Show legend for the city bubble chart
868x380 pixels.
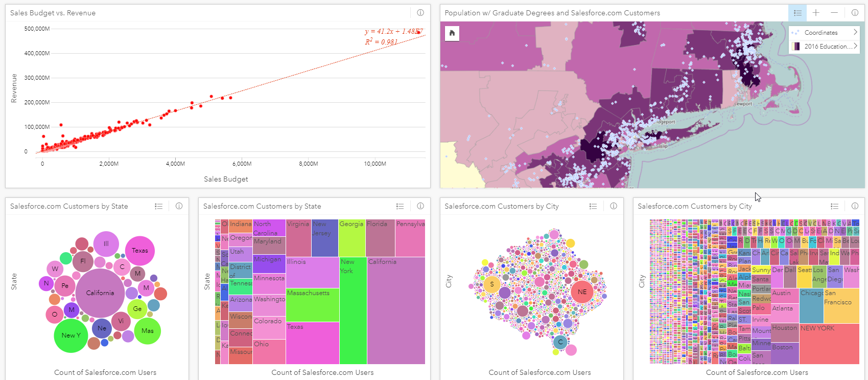pos(593,206)
